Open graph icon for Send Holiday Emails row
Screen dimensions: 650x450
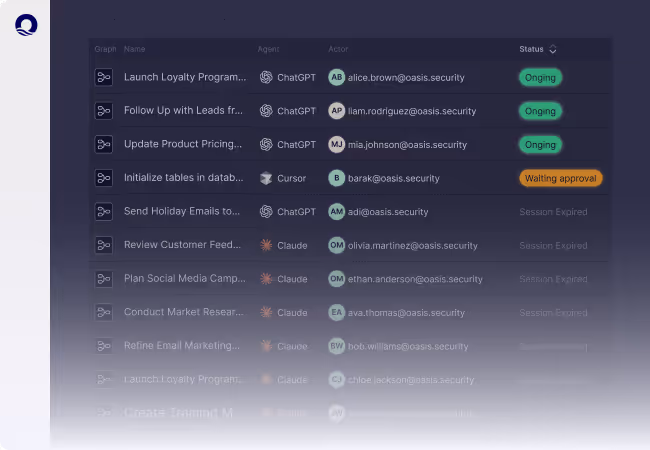104,211
